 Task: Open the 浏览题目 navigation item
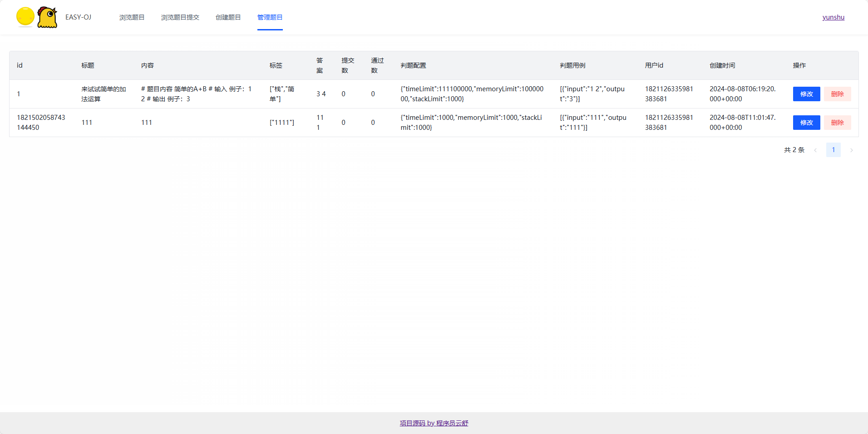click(132, 17)
